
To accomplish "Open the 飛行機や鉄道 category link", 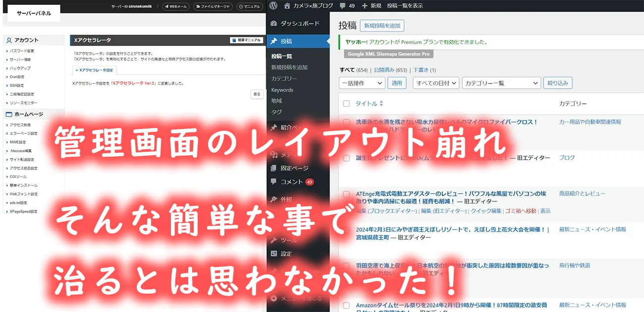I will (575, 265).
